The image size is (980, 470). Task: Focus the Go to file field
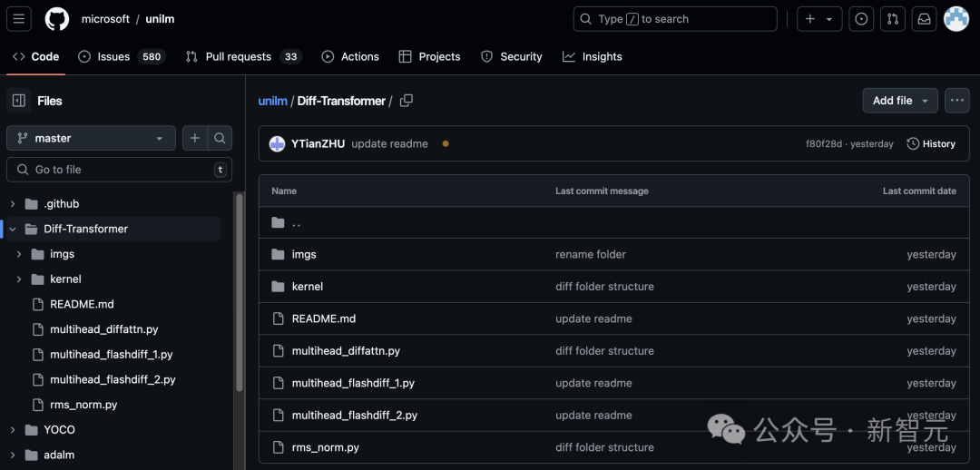[x=120, y=170]
